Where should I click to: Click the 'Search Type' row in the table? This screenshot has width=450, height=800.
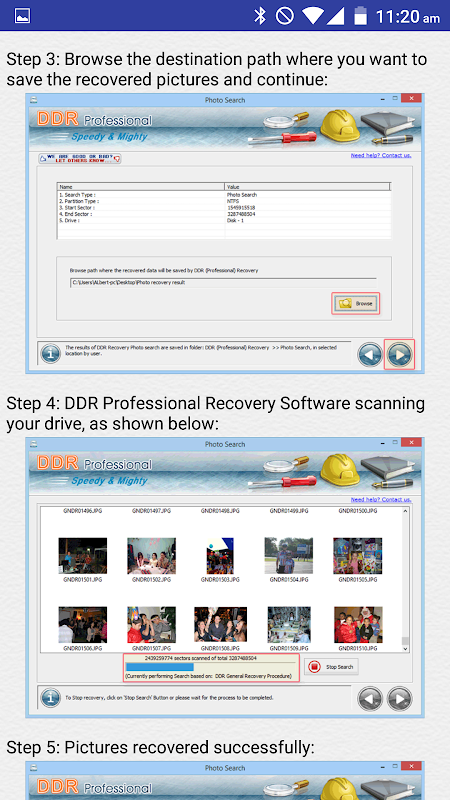point(223,195)
